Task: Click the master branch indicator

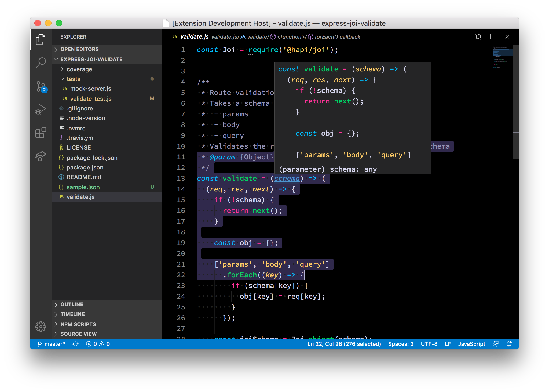Action: click(51, 344)
